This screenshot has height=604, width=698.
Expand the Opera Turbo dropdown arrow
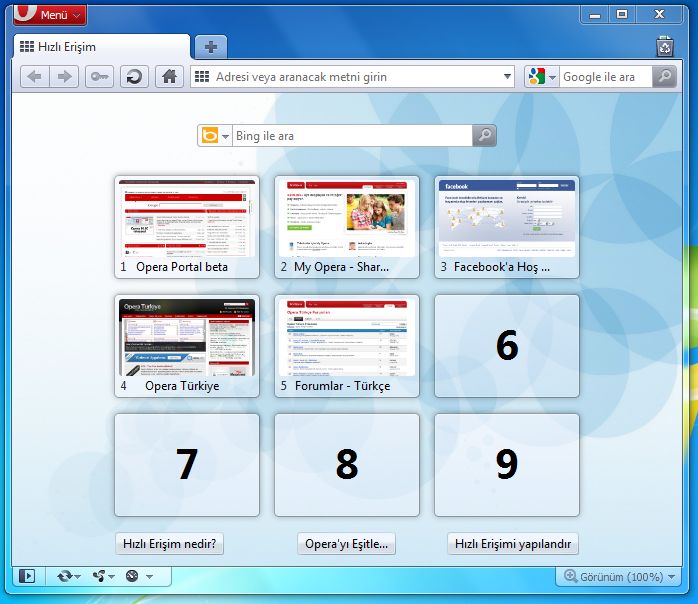(x=150, y=577)
